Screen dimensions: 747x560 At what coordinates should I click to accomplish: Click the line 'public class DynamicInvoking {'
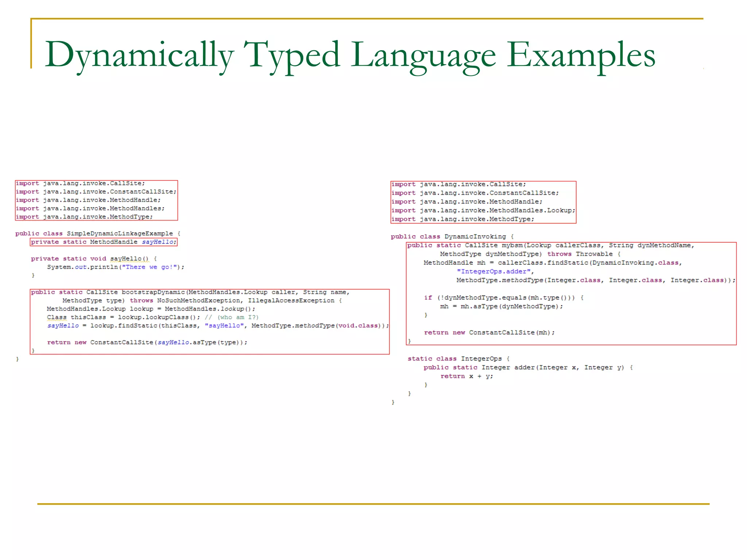(452, 237)
